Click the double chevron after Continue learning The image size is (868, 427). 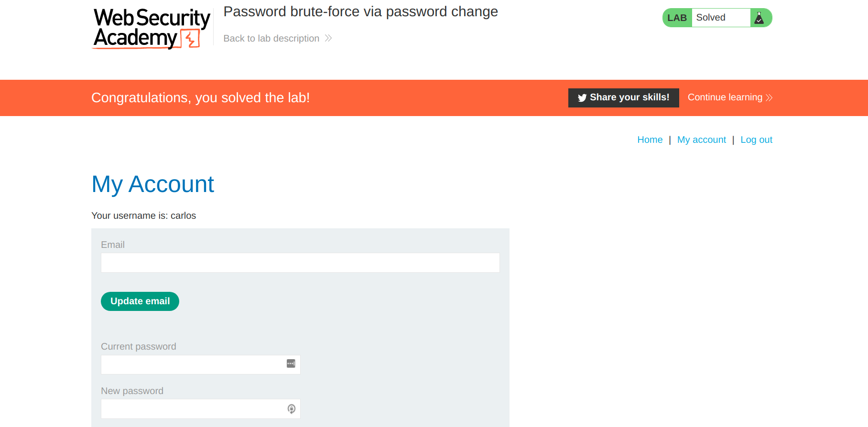tap(769, 98)
